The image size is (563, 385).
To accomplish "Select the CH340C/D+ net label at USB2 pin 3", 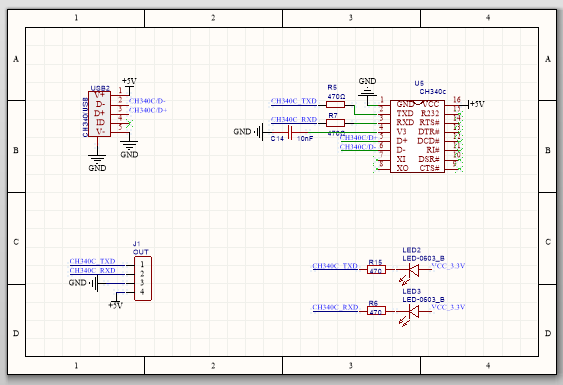I will pos(148,110).
